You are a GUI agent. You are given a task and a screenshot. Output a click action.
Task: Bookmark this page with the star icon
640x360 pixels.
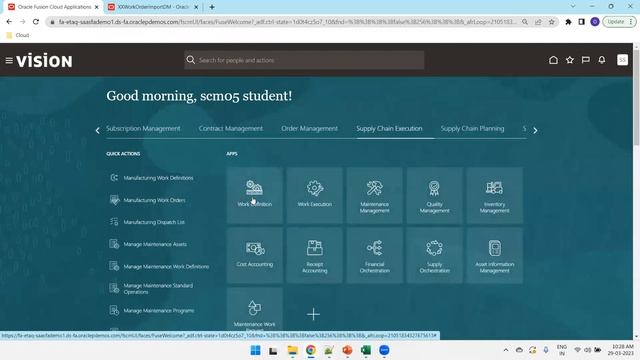tap(551, 22)
